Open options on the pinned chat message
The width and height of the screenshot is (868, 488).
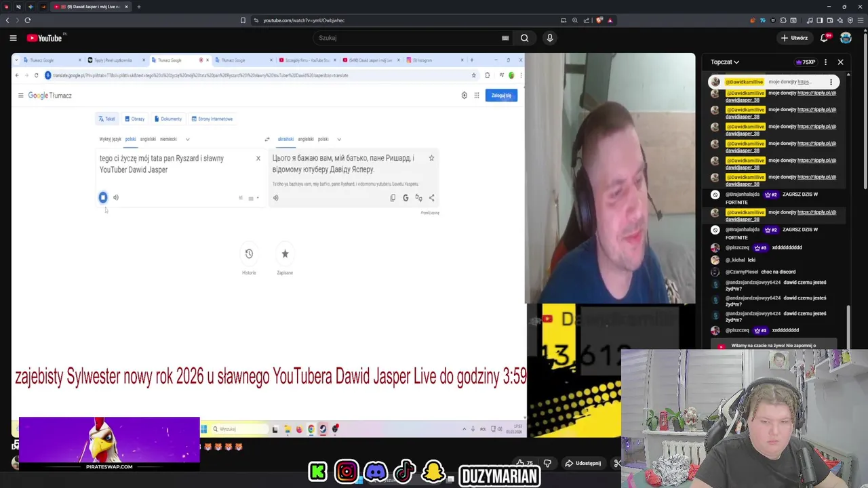(x=831, y=82)
